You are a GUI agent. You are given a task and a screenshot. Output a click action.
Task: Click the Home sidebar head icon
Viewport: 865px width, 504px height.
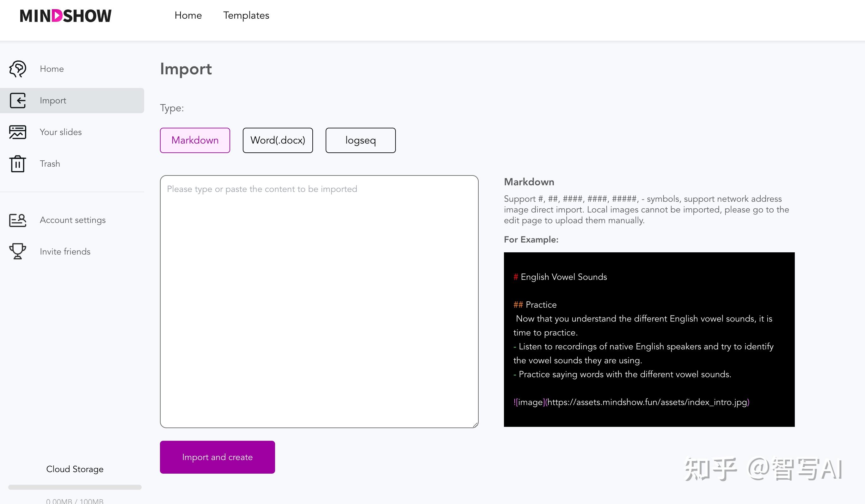point(17,69)
